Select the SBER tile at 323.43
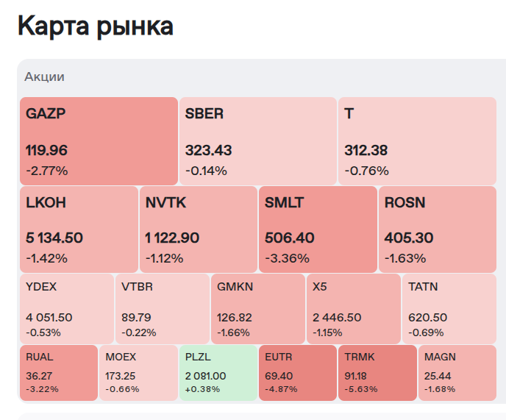 pos(258,141)
